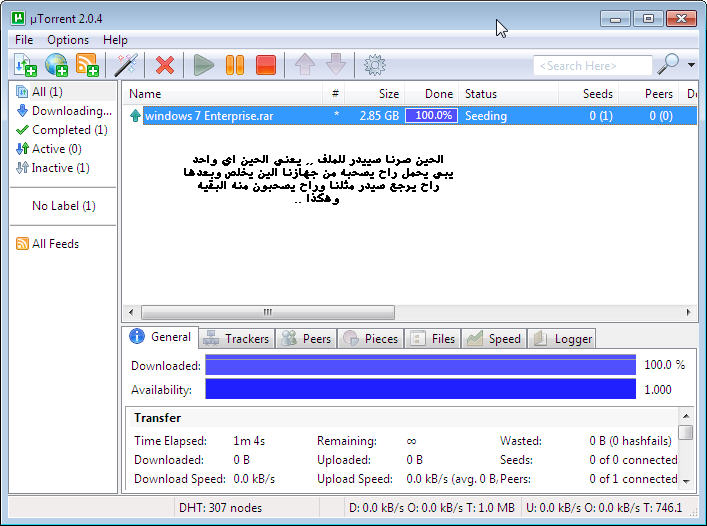The height and width of the screenshot is (526, 707).
Task: Click the orange All Feeds RSS icon
Action: 22,244
